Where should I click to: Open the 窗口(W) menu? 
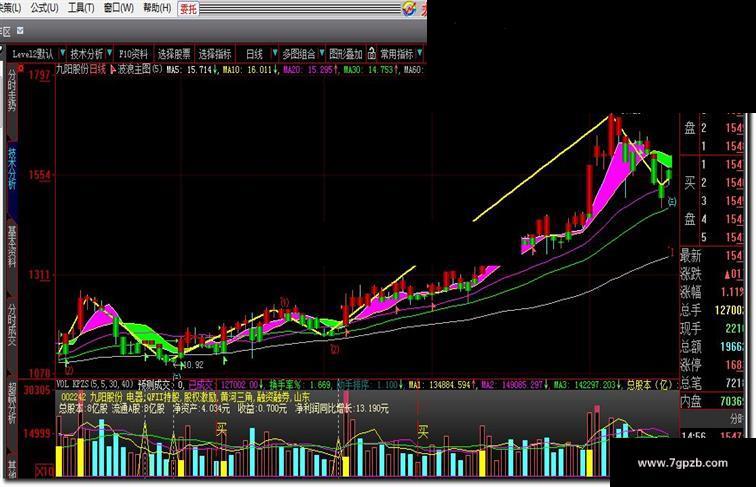point(119,7)
